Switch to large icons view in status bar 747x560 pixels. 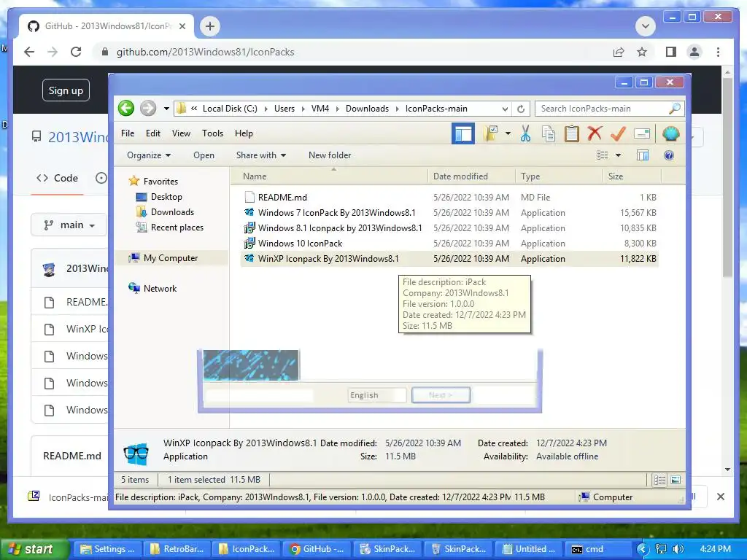(676, 480)
